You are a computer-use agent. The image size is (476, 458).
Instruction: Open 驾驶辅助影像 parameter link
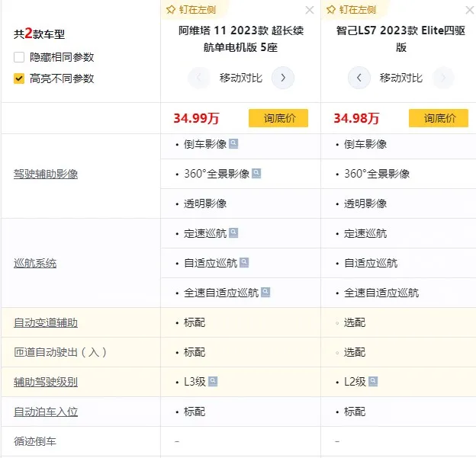tap(46, 174)
